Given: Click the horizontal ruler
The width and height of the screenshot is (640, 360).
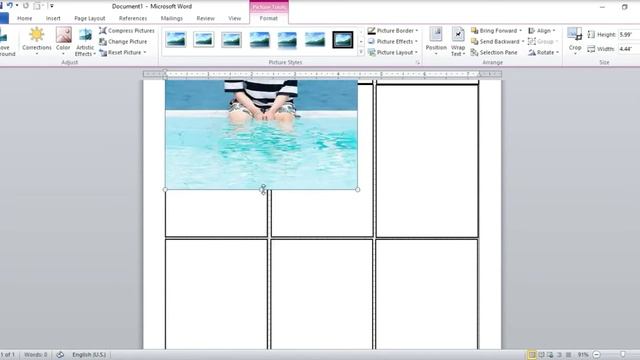Looking at the screenshot, I should point(322,74).
